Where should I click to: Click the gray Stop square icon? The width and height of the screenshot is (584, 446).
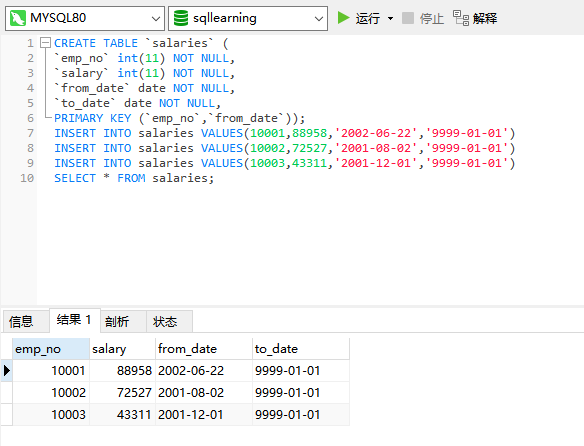point(408,18)
